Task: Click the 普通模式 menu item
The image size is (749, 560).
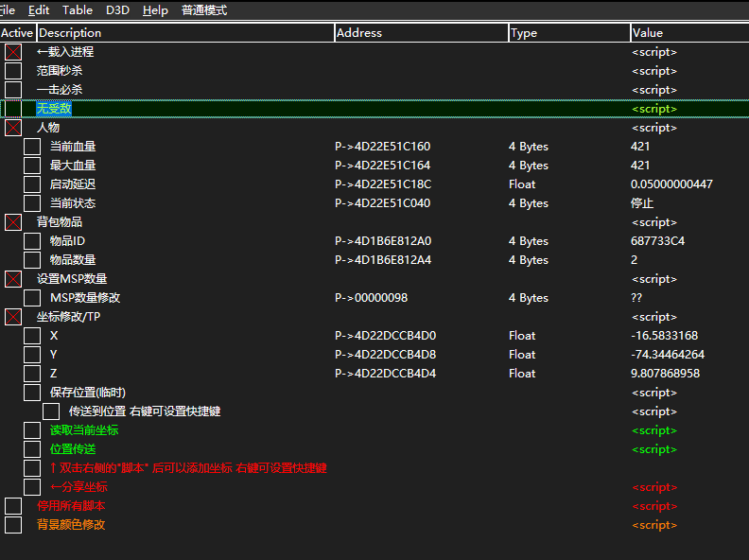Action: [x=204, y=10]
